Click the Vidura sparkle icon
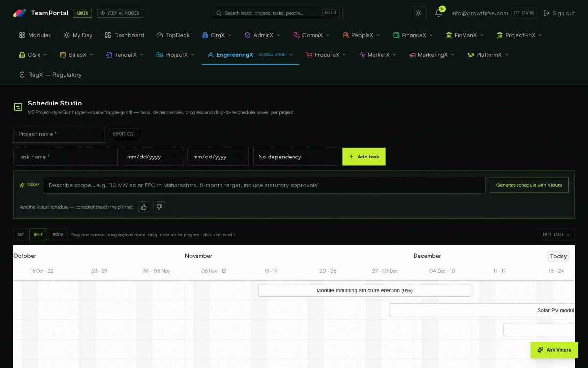This screenshot has width=588, height=368. coord(22,185)
